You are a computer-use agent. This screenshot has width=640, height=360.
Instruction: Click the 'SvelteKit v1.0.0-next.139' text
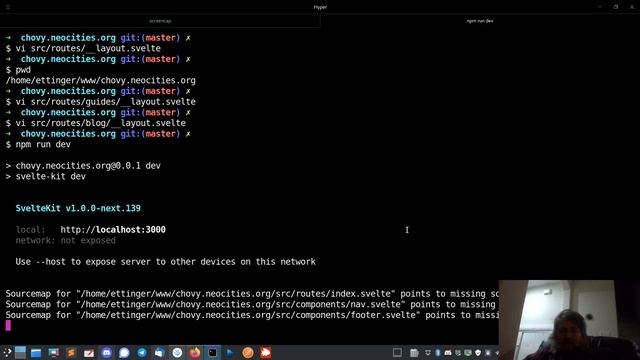point(78,208)
